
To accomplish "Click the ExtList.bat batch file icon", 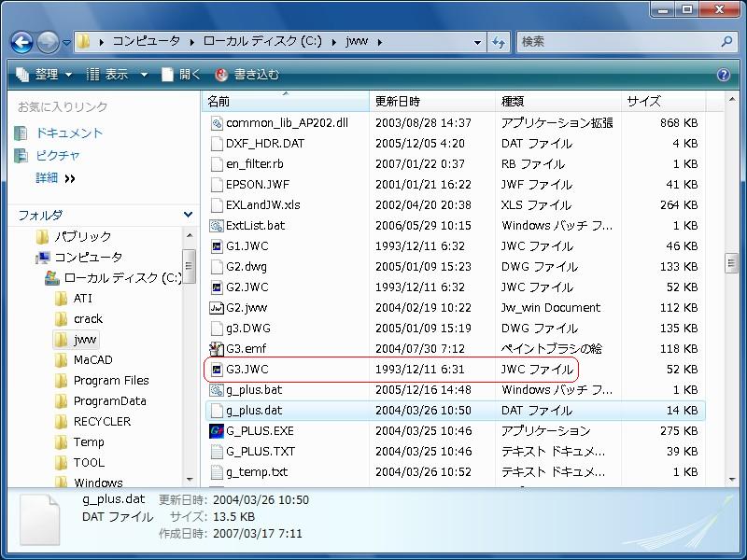I will point(217,226).
